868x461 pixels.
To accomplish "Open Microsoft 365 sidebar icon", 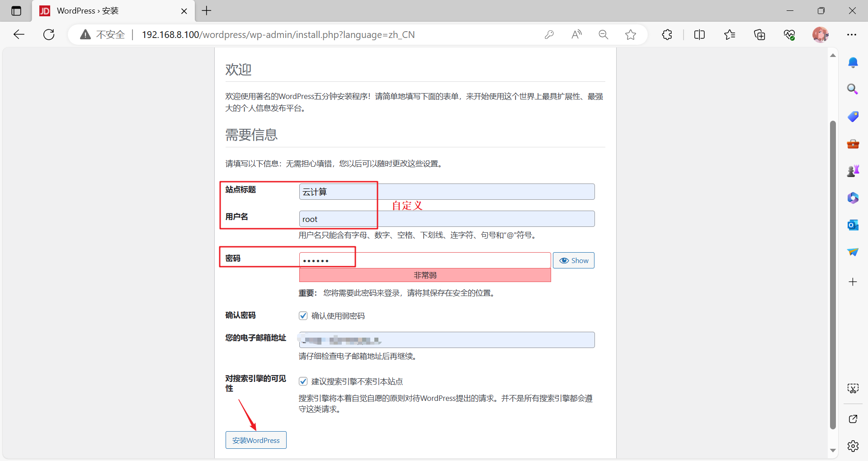I will point(853,198).
